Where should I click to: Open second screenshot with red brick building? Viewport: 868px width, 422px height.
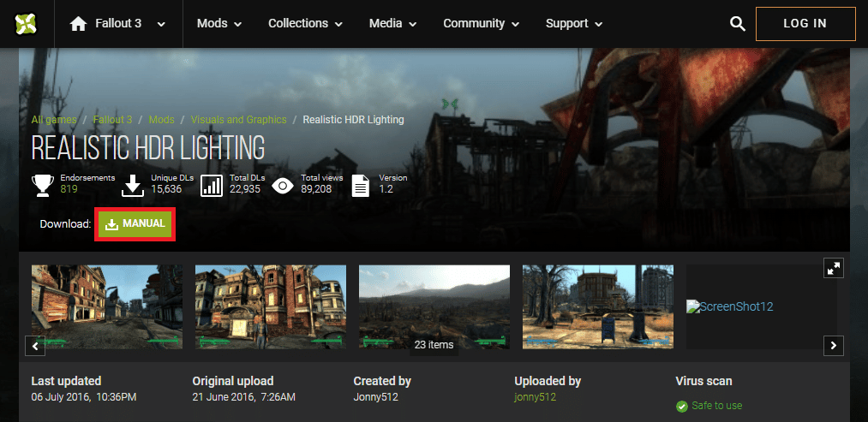[271, 307]
